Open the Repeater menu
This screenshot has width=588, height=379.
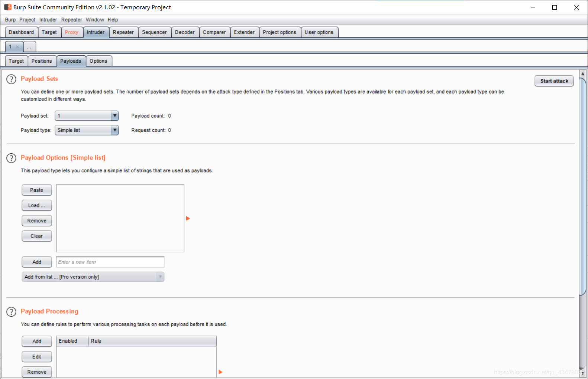[72, 20]
